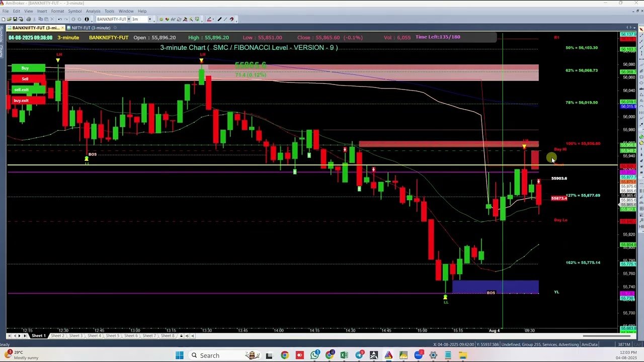Screen dimensions: 644x362
Task: Click the red arc drawing tool
Action: coord(231,19)
